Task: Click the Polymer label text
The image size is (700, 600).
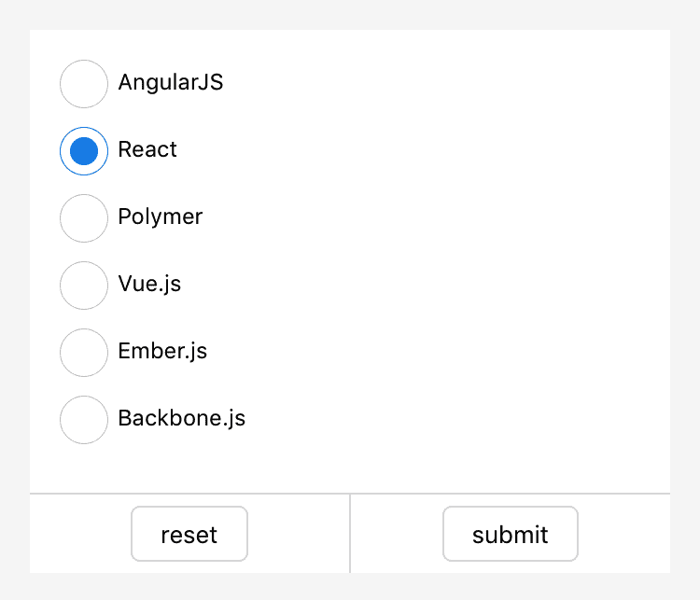Action: coord(161,217)
